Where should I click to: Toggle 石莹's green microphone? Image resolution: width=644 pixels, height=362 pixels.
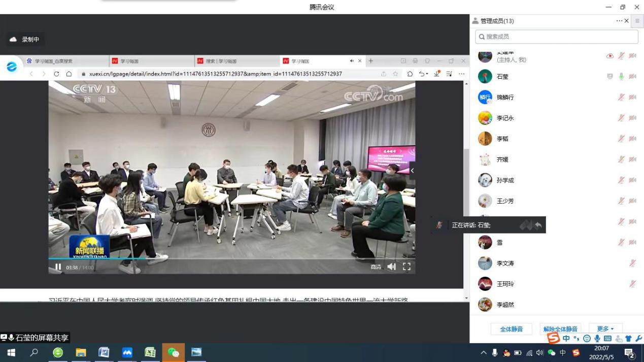(x=621, y=76)
